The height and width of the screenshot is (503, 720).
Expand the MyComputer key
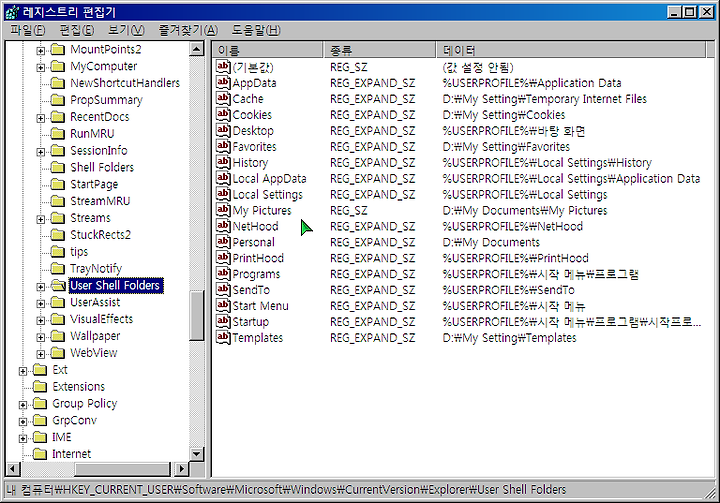point(40,68)
